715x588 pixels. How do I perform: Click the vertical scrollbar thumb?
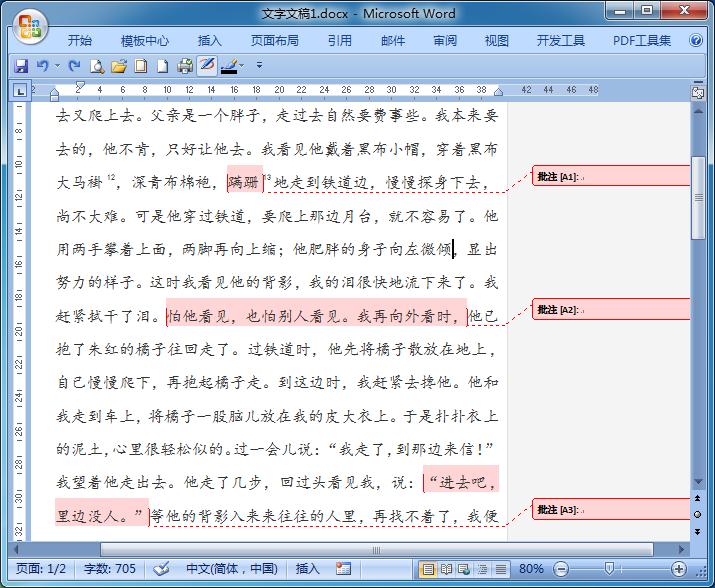(x=698, y=198)
